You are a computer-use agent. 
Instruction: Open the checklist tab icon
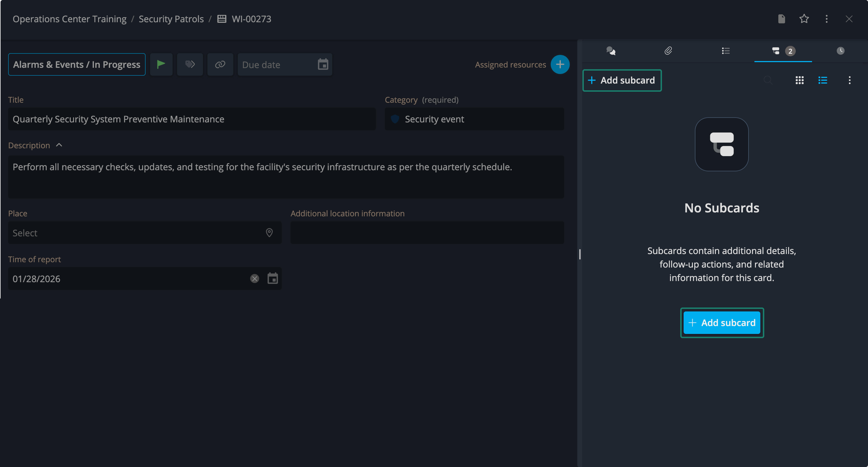(x=725, y=51)
